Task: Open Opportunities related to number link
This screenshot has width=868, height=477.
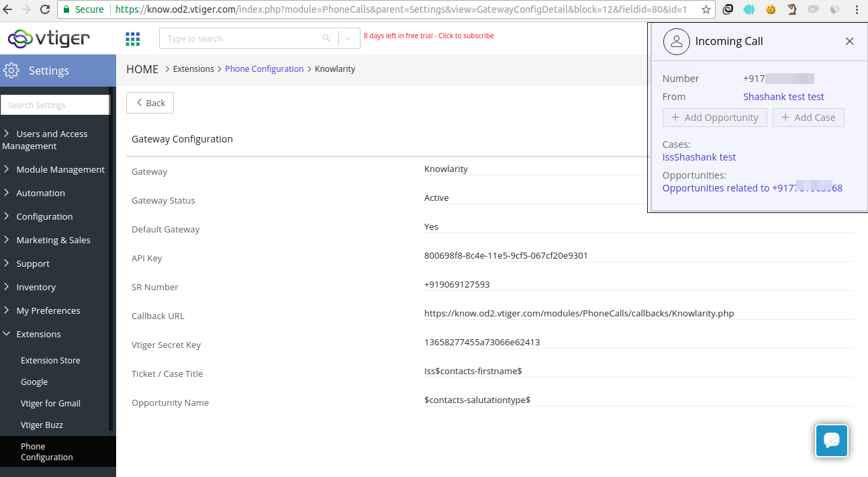Action: pyautogui.click(x=753, y=188)
